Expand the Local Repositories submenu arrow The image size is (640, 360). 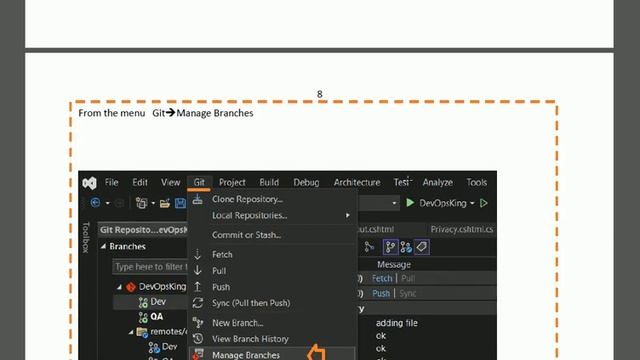click(x=348, y=215)
